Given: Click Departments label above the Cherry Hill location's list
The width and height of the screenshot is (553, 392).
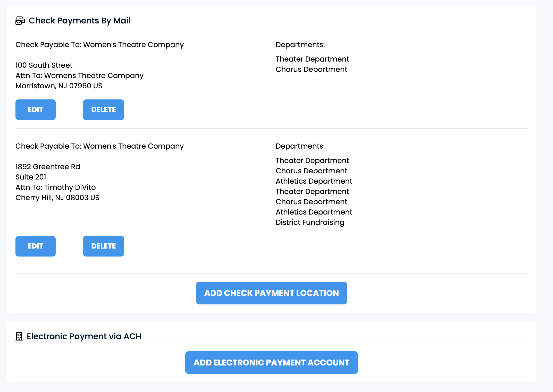Looking at the screenshot, I should (x=300, y=146).
